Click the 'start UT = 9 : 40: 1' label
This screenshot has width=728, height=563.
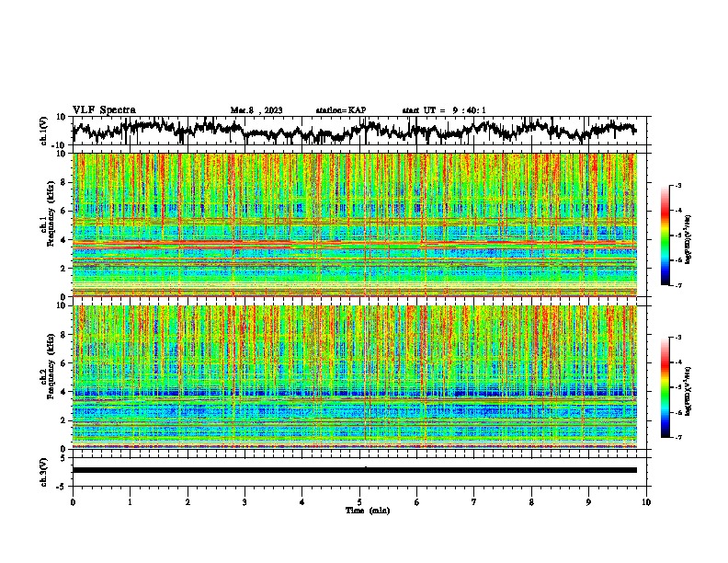point(444,110)
